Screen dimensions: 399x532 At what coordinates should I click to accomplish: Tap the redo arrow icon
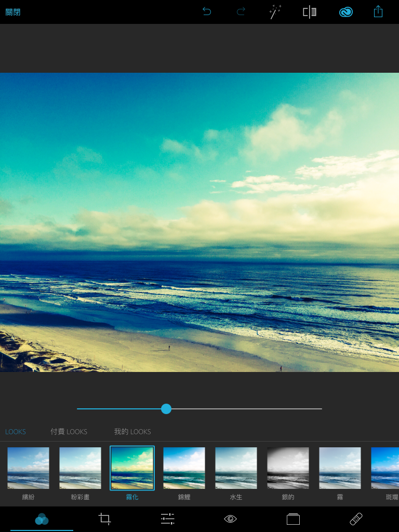pos(241,11)
